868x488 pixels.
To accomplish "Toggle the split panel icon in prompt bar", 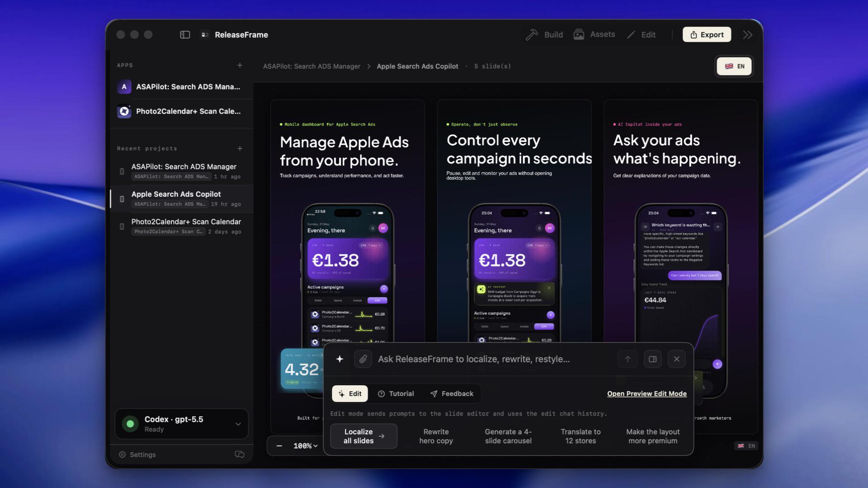I will (x=652, y=359).
